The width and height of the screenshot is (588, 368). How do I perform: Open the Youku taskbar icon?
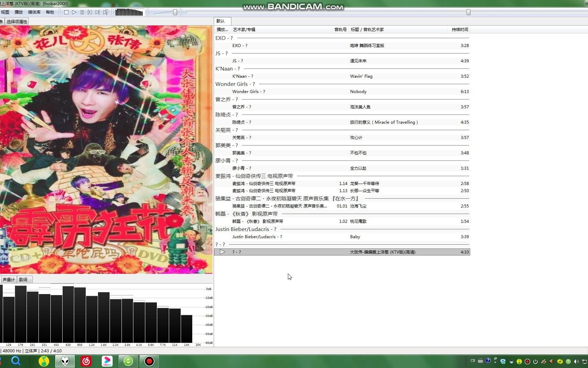click(x=107, y=361)
